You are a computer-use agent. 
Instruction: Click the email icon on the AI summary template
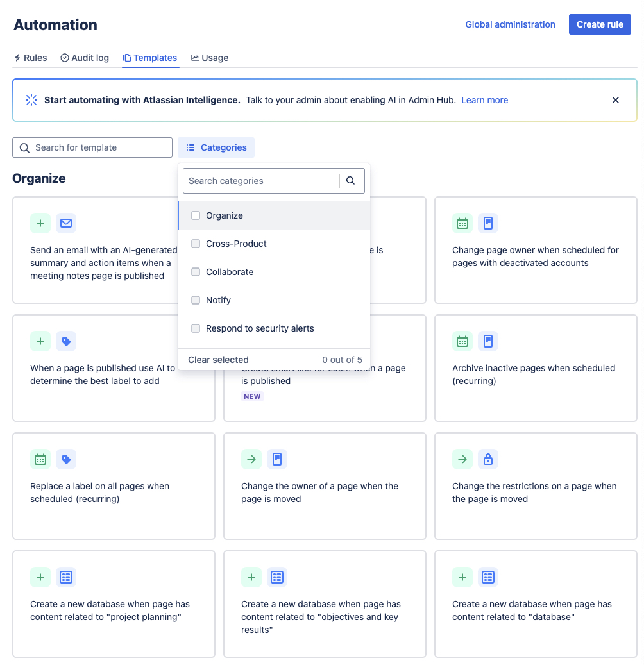pyautogui.click(x=65, y=223)
